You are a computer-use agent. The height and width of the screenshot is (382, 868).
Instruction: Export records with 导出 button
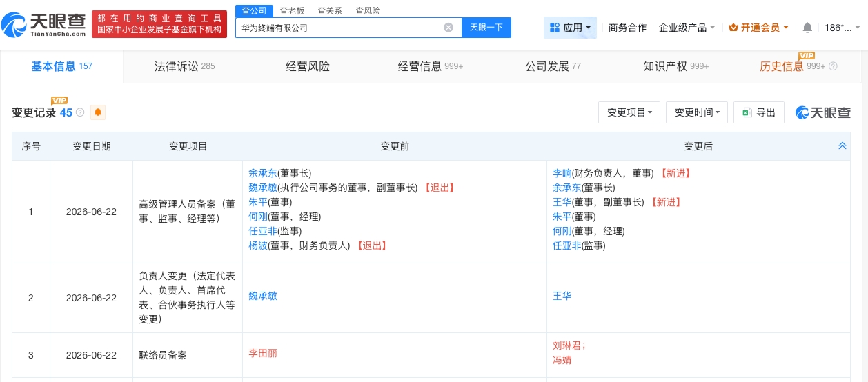point(759,112)
